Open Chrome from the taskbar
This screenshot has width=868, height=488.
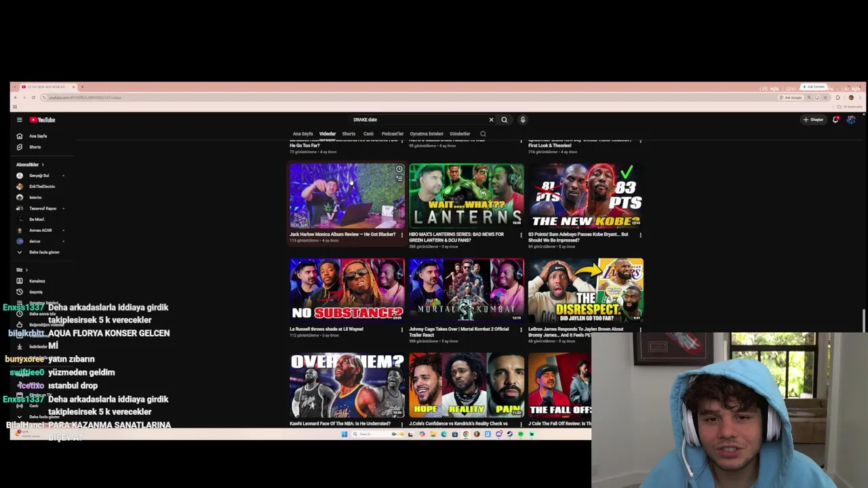click(x=466, y=434)
